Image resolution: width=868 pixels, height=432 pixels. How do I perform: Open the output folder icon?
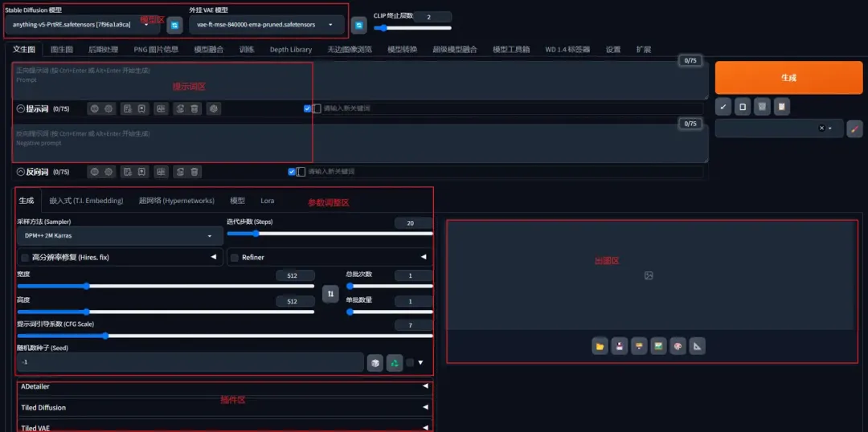(600, 346)
